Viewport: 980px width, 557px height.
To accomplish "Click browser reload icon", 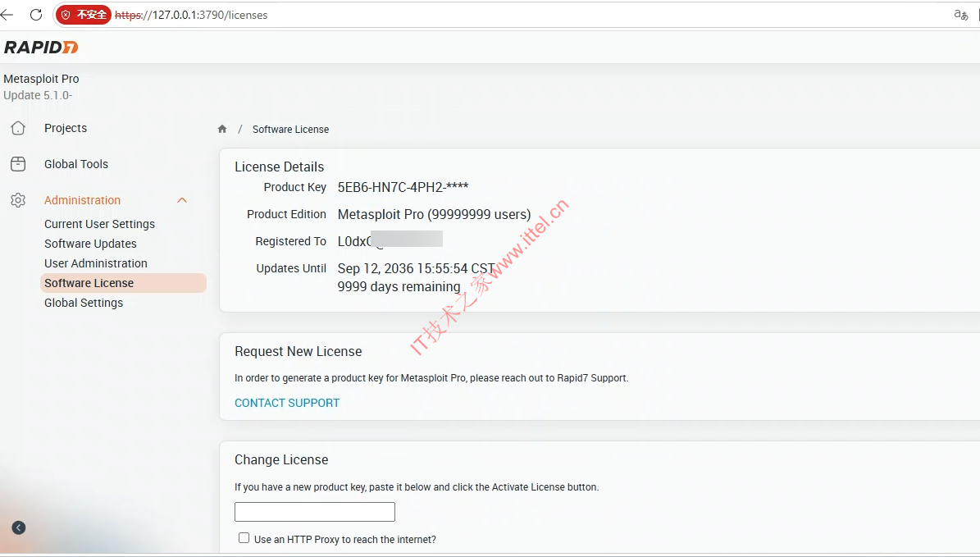I will 36,15.
